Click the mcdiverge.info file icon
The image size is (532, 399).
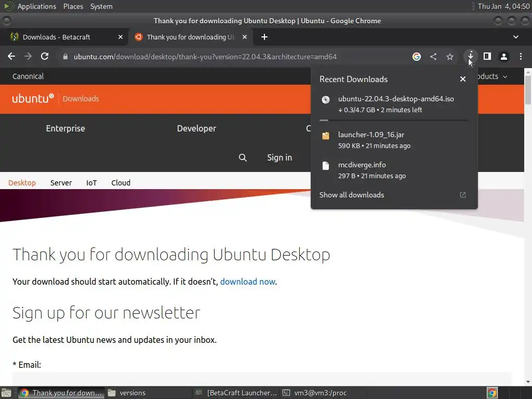point(326,166)
